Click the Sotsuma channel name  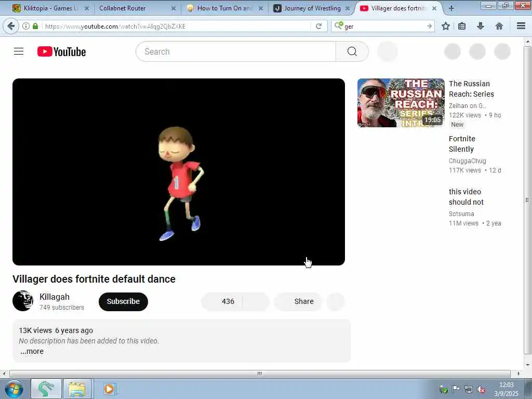click(x=461, y=214)
